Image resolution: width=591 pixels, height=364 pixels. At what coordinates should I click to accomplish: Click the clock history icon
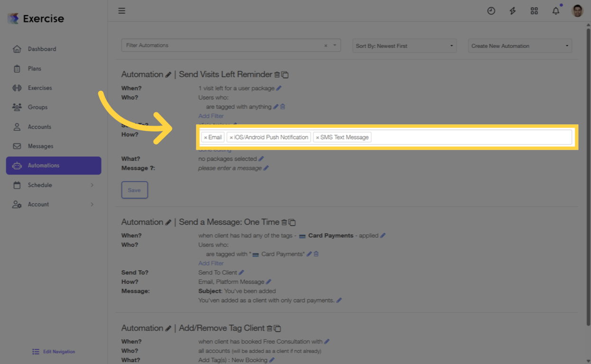[491, 10]
